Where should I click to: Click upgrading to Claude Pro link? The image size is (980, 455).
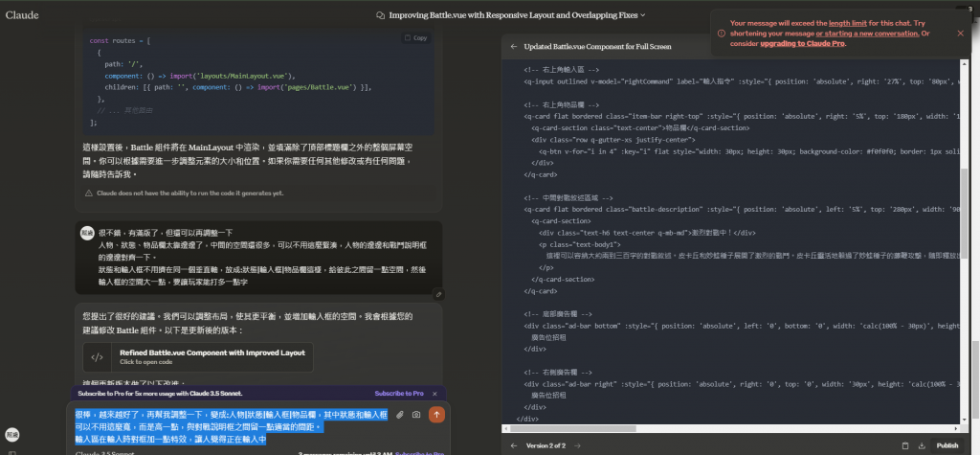click(802, 44)
